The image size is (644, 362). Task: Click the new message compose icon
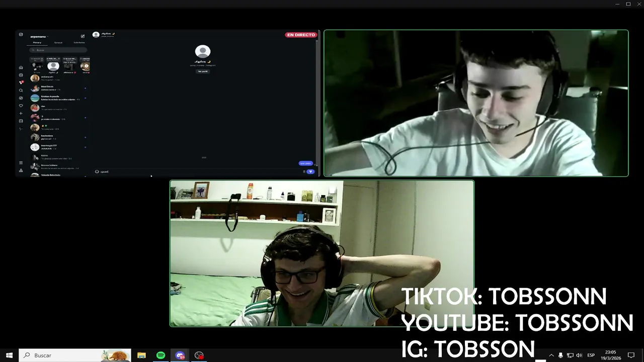(83, 36)
